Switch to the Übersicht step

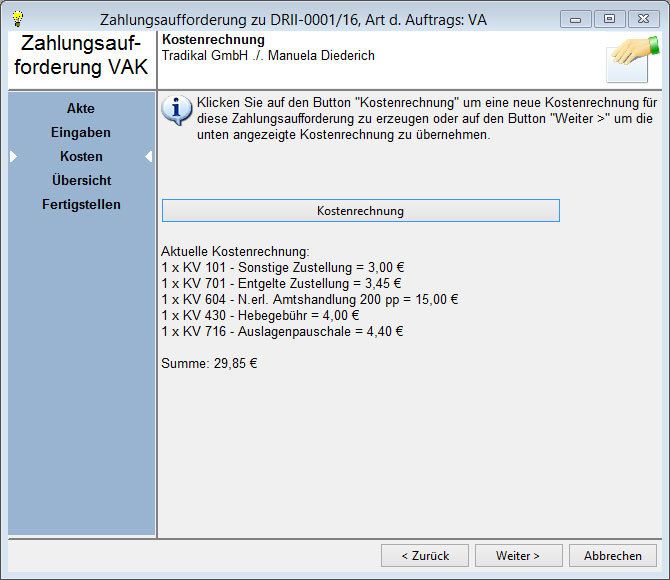point(81,180)
